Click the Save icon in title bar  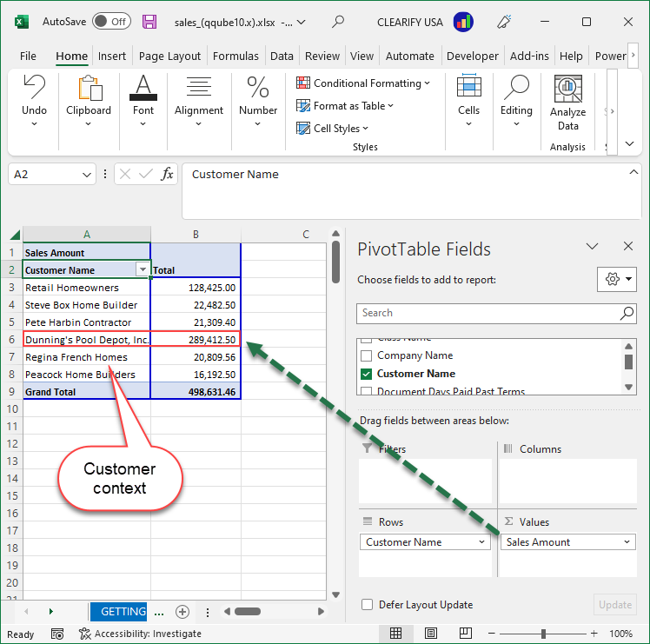point(149,22)
